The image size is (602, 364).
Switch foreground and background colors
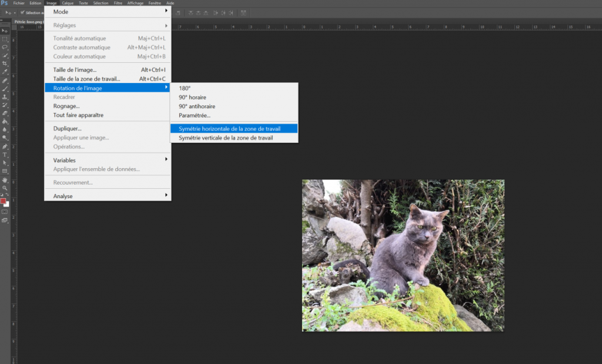click(7, 195)
